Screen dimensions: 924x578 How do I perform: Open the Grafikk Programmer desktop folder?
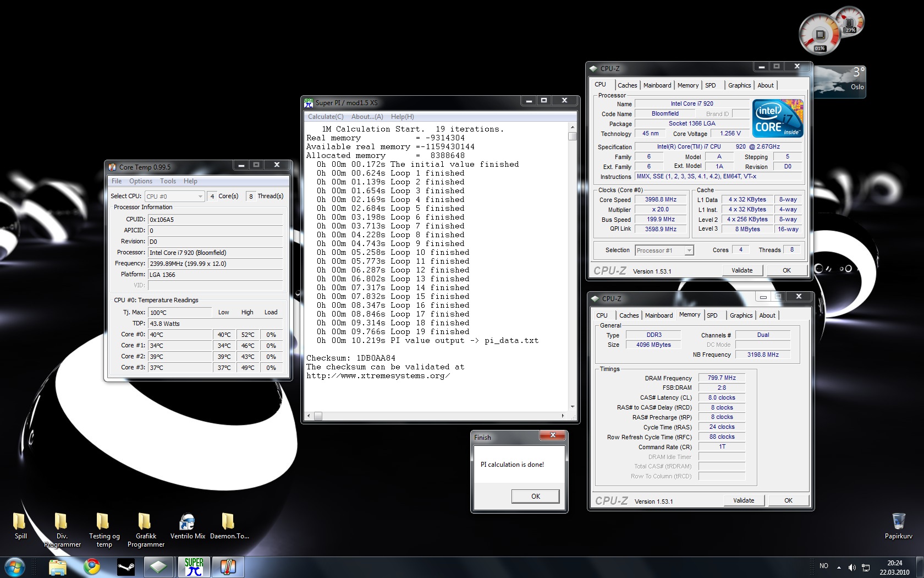[146, 530]
